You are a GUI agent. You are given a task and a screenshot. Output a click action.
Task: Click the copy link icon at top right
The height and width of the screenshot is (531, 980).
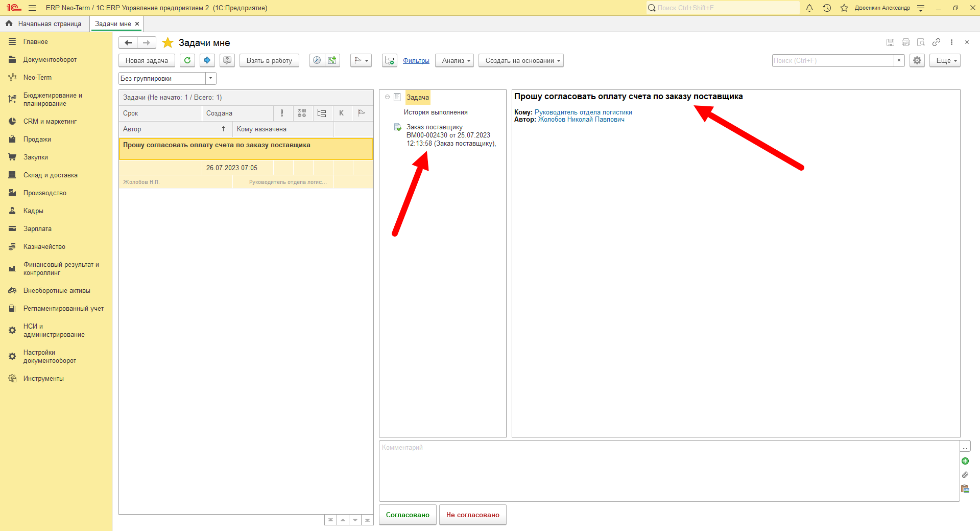(936, 42)
